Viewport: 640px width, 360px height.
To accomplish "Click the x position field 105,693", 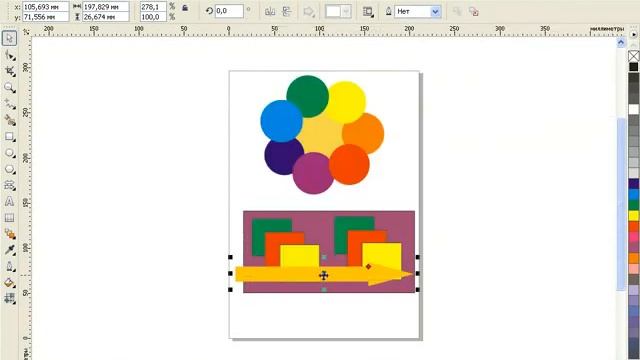I will (x=45, y=7).
